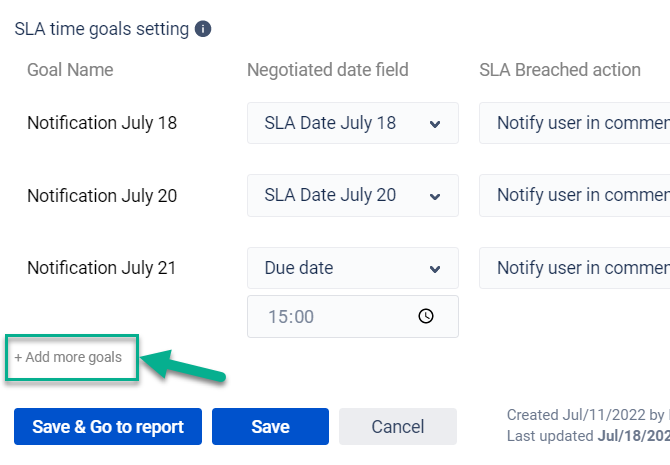The width and height of the screenshot is (670, 465).
Task: Click the Goal Name column header
Action: point(70,70)
